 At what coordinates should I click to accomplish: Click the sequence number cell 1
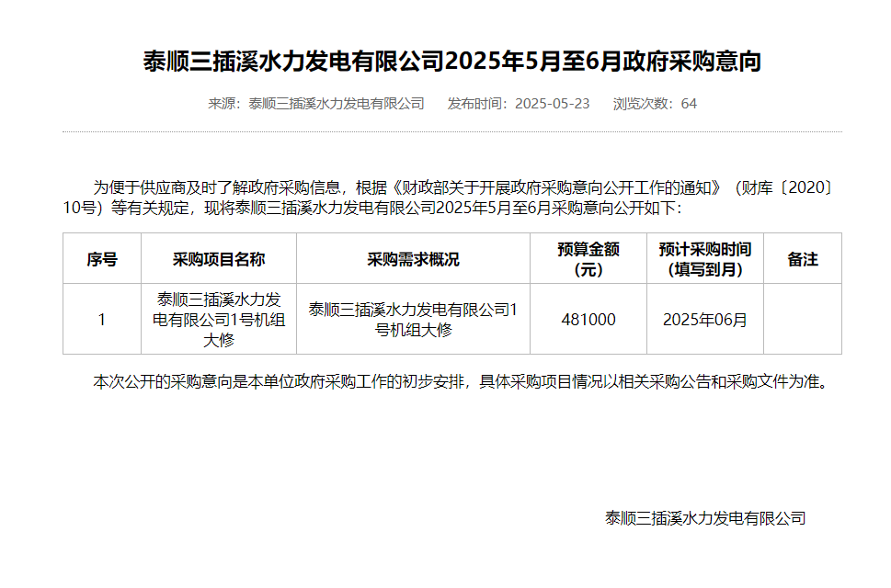point(102,320)
